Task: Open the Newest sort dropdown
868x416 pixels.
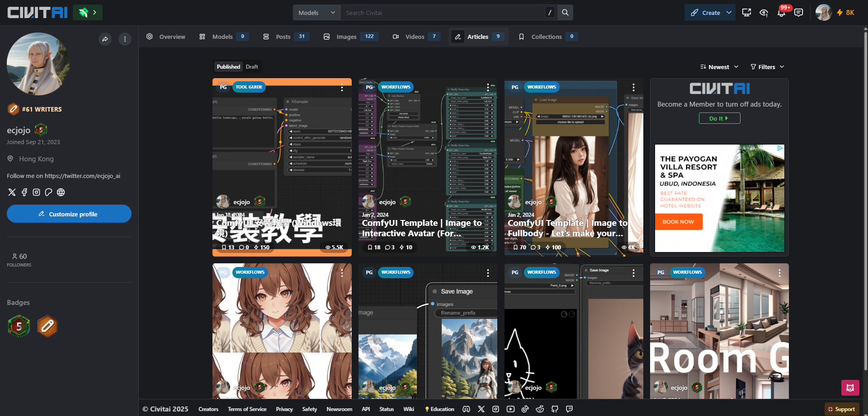Action: click(719, 67)
